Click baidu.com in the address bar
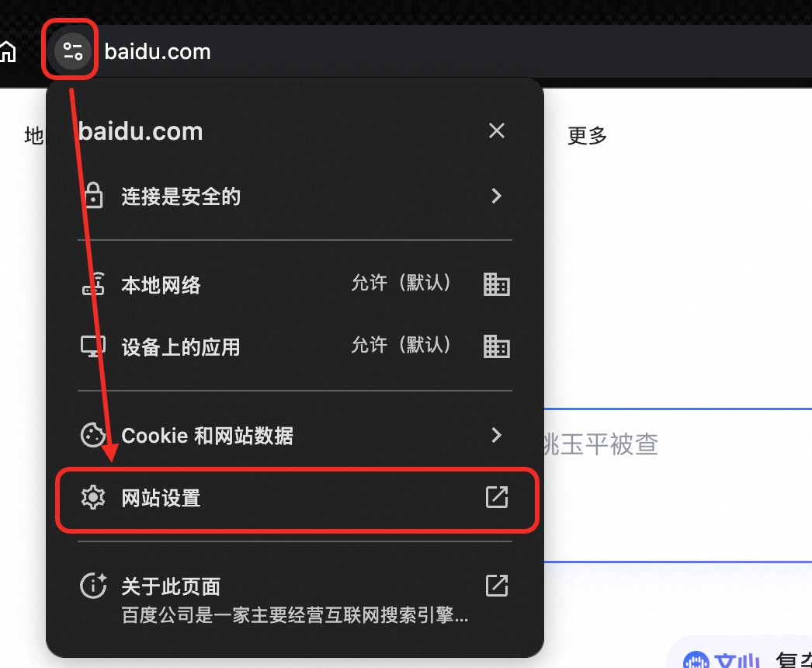This screenshot has height=668, width=812. pos(158,52)
